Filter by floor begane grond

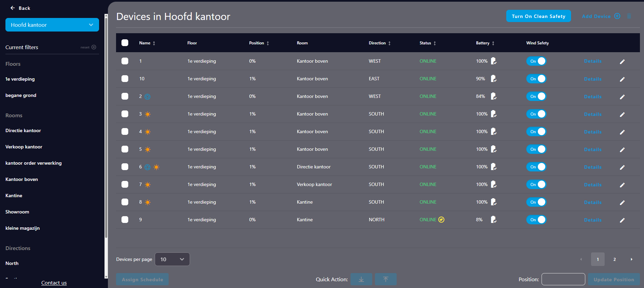tap(21, 95)
